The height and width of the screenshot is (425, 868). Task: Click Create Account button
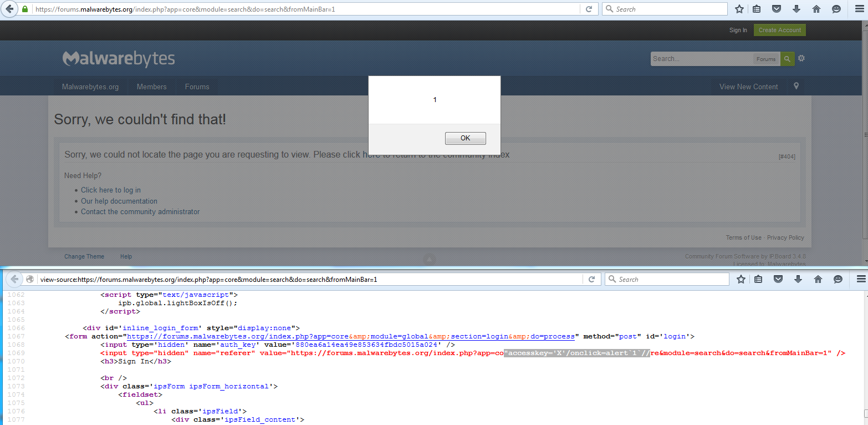[780, 30]
